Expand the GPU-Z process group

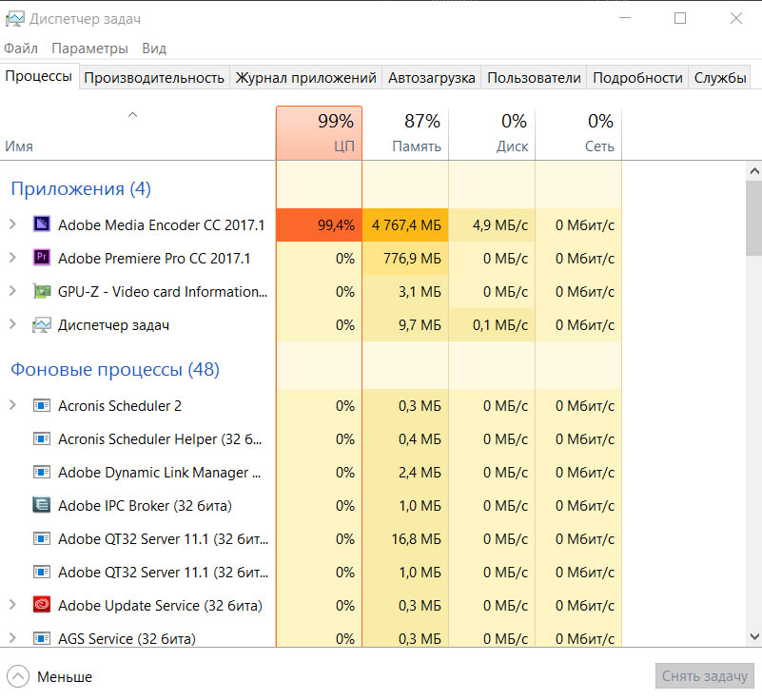[x=12, y=291]
